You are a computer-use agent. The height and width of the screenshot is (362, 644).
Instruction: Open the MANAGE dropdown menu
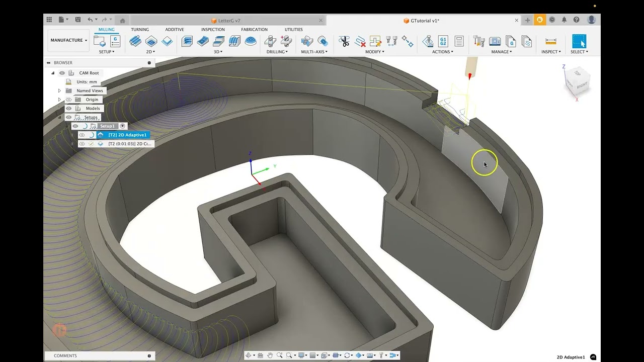pyautogui.click(x=502, y=52)
